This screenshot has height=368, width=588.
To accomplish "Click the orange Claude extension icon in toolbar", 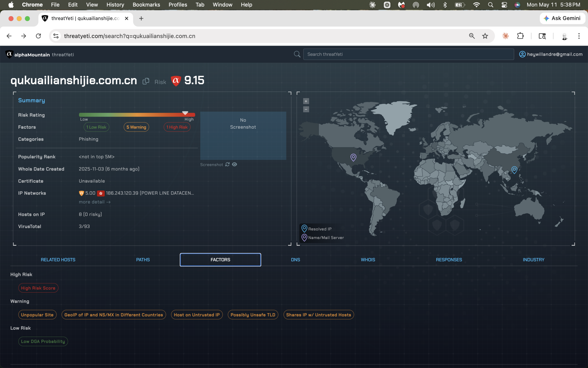I will (506, 36).
